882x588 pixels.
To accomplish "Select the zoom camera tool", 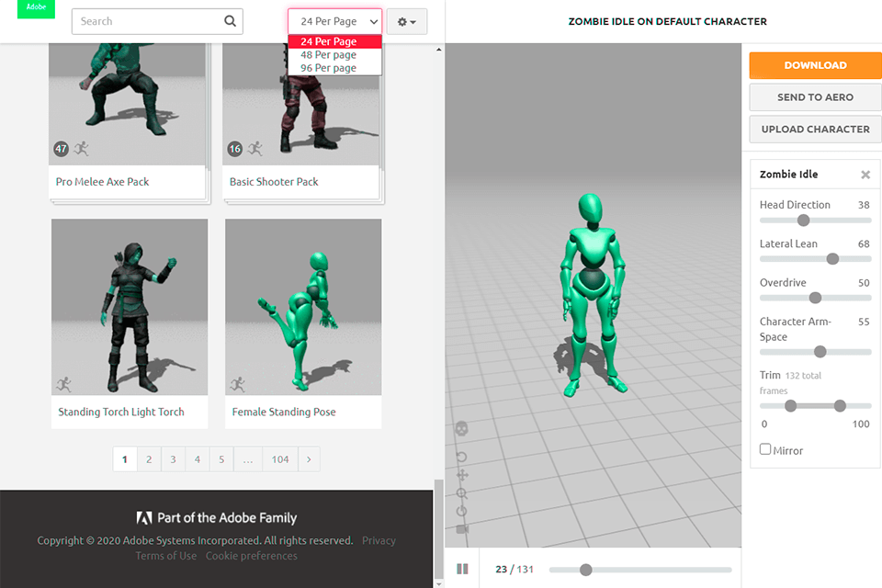I will click(x=462, y=492).
